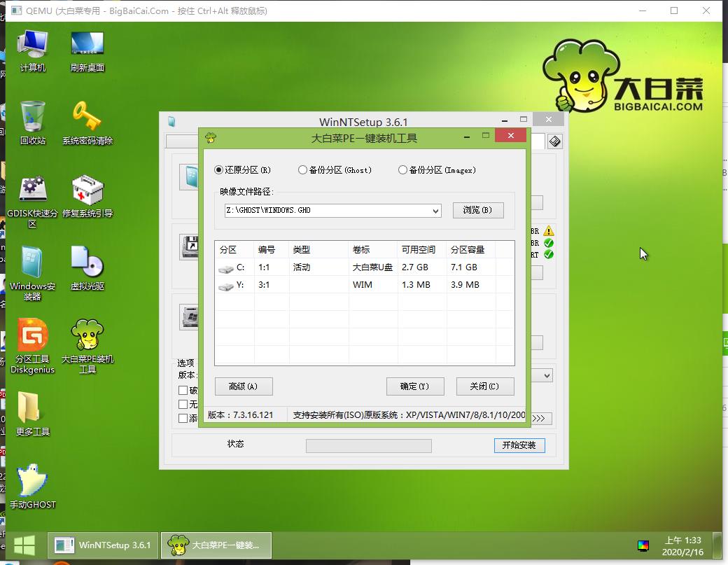Toggle the 添 checkbox in WinNTSetup
This screenshot has height=565, width=728.
[183, 418]
